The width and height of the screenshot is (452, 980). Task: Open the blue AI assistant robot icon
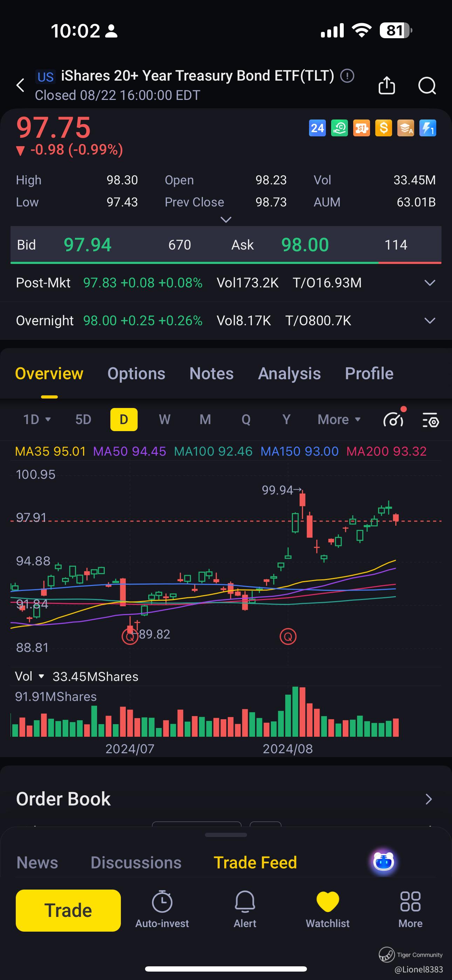(384, 862)
